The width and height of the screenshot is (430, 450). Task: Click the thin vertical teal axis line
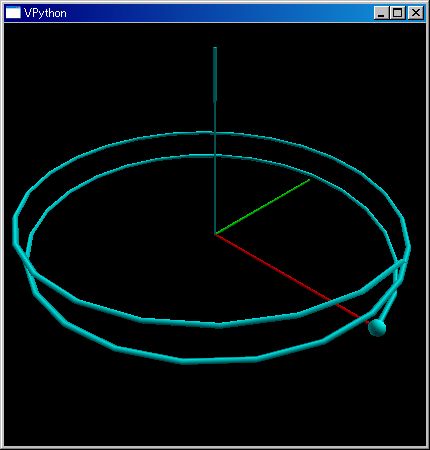(x=215, y=167)
